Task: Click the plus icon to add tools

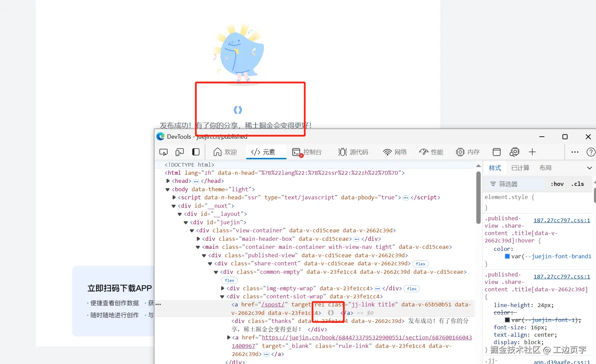Action: 532,152
